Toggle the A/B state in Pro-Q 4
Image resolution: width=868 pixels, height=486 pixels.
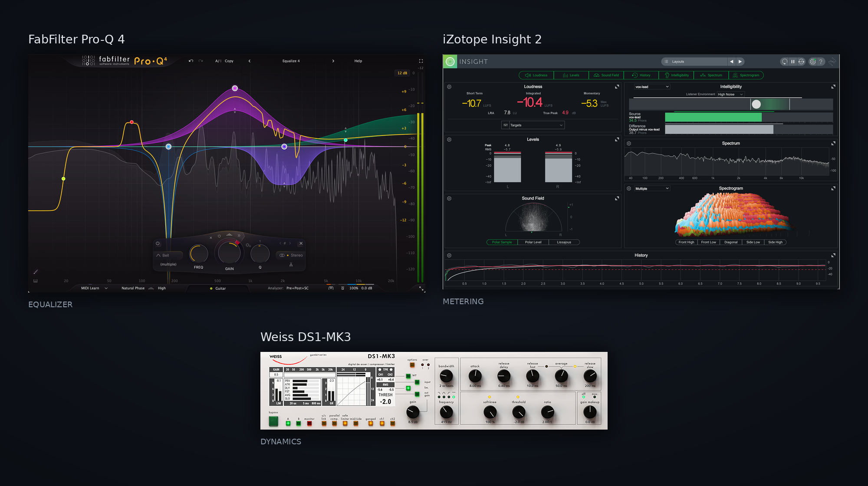[x=218, y=61]
